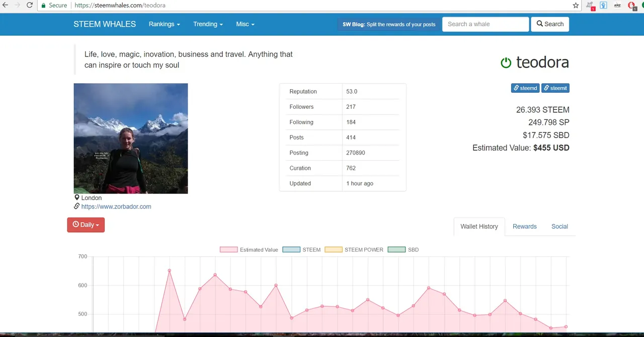Open the Rankings dropdown menu
Image resolution: width=644 pixels, height=337 pixels.
[x=164, y=24]
